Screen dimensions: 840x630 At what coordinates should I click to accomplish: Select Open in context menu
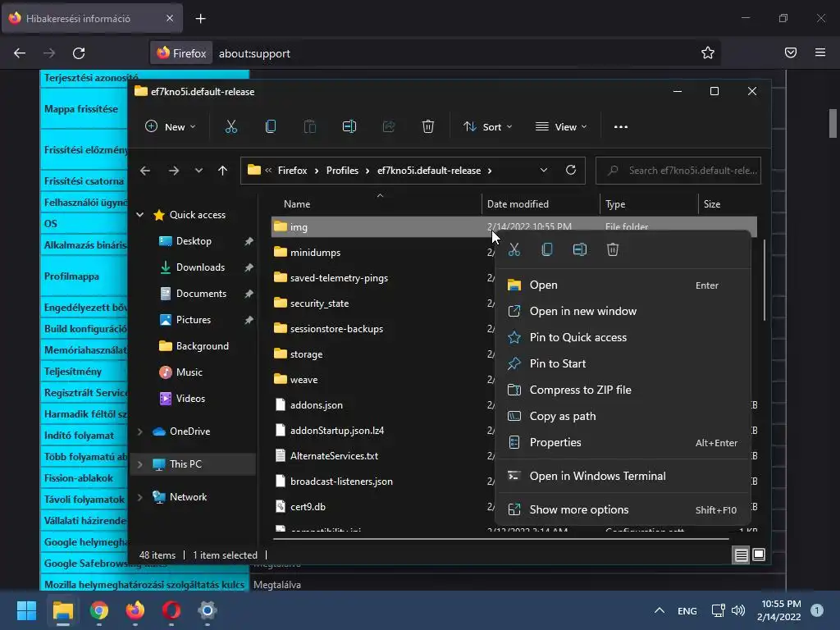623,285
